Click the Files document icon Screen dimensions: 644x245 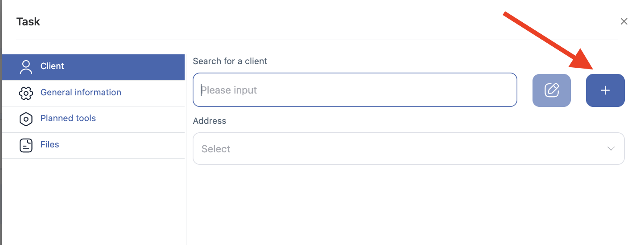click(x=26, y=145)
